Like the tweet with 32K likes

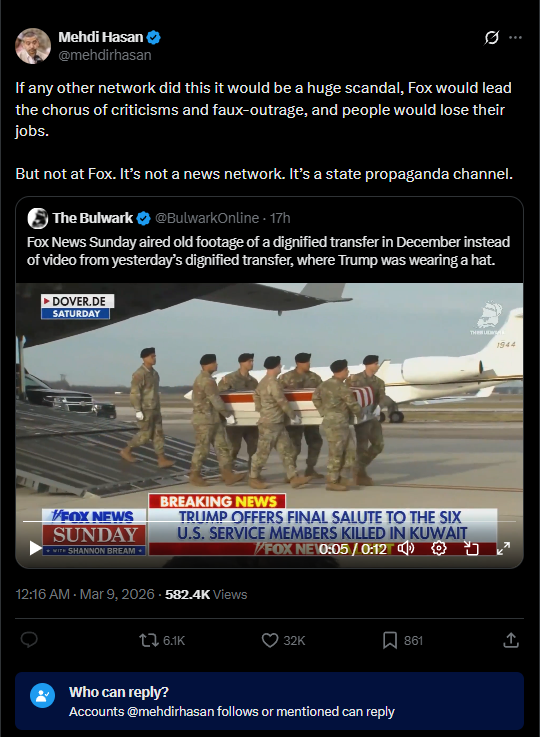point(283,640)
